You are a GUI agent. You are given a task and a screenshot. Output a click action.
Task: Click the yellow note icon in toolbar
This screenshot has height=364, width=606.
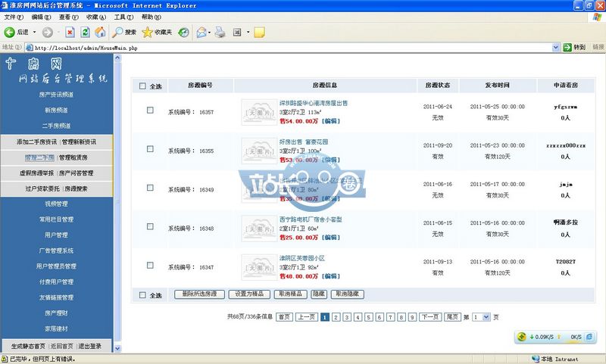tap(259, 33)
